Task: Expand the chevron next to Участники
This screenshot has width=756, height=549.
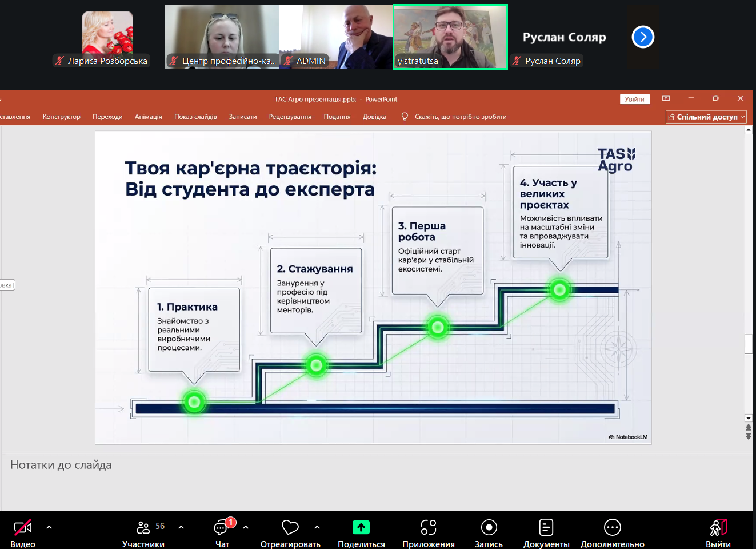Action: [181, 527]
